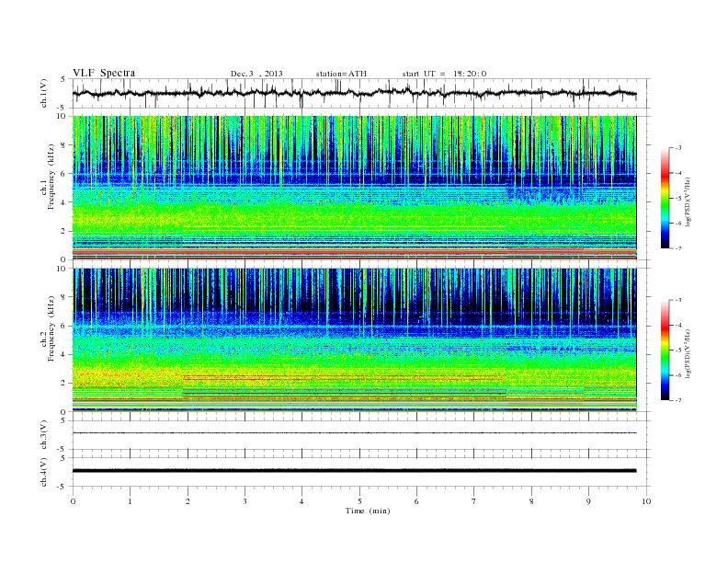This screenshot has width=728, height=563.
Task: Click time axis tick label '0'
Action: point(73,501)
